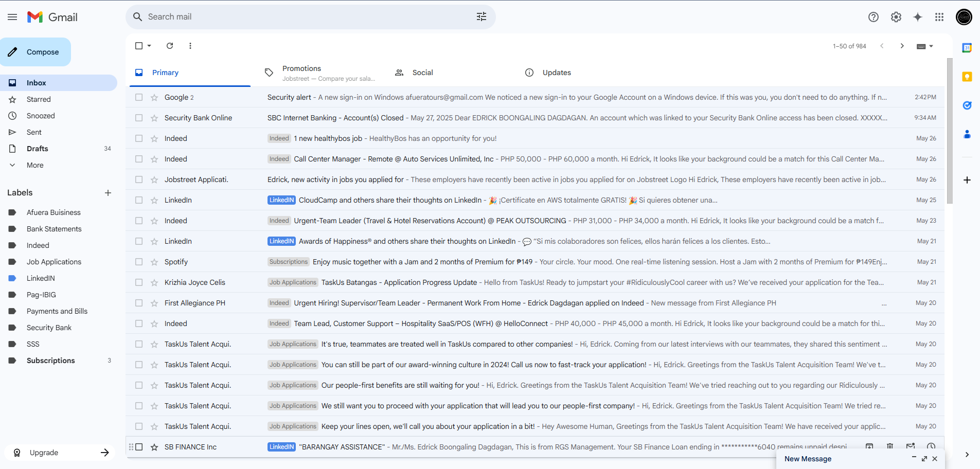Screen dimensions: 980x469
Task: Open Google Tasks side panel icon
Action: pyautogui.click(x=967, y=105)
